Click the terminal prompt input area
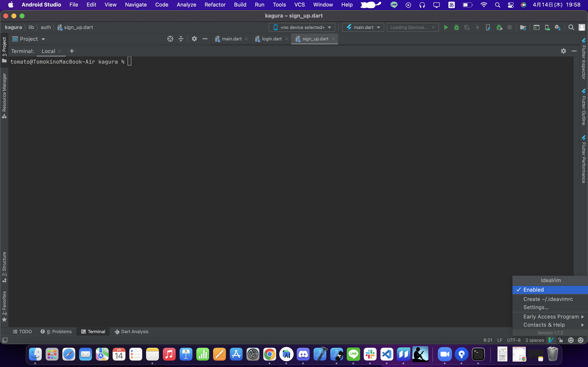Screen dimensions: 588x367 click(129, 61)
